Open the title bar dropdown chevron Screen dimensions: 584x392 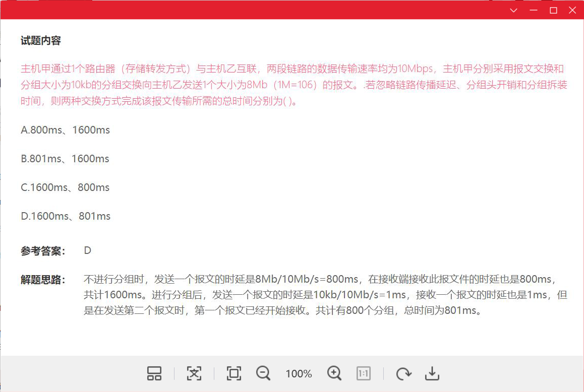pos(513,10)
